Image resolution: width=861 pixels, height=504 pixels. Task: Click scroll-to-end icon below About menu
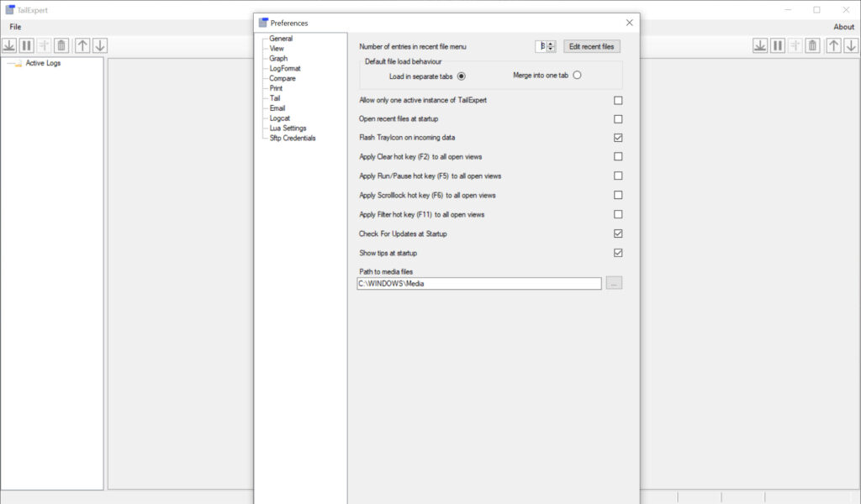coord(760,45)
